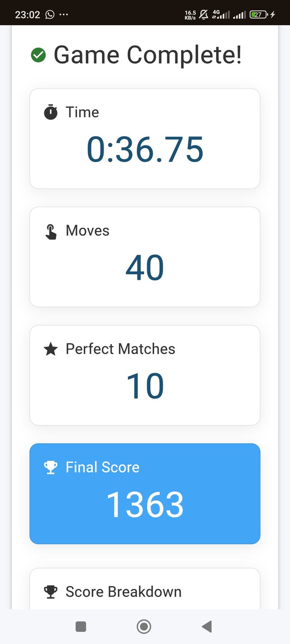Screen dimensions: 290x644
Task: Tap the battery indicator in status bar
Action: (x=258, y=14)
